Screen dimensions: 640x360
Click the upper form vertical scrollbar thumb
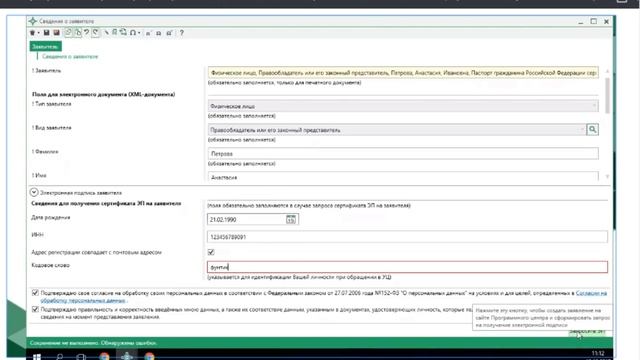point(607,95)
